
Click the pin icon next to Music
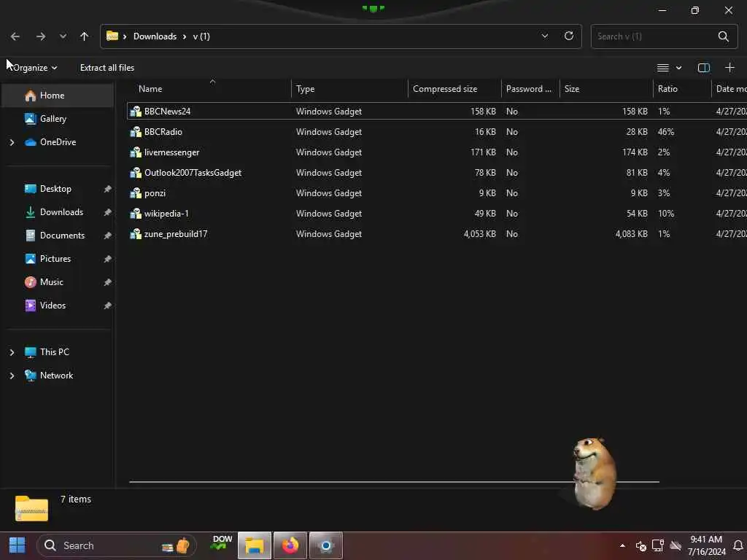(x=108, y=282)
